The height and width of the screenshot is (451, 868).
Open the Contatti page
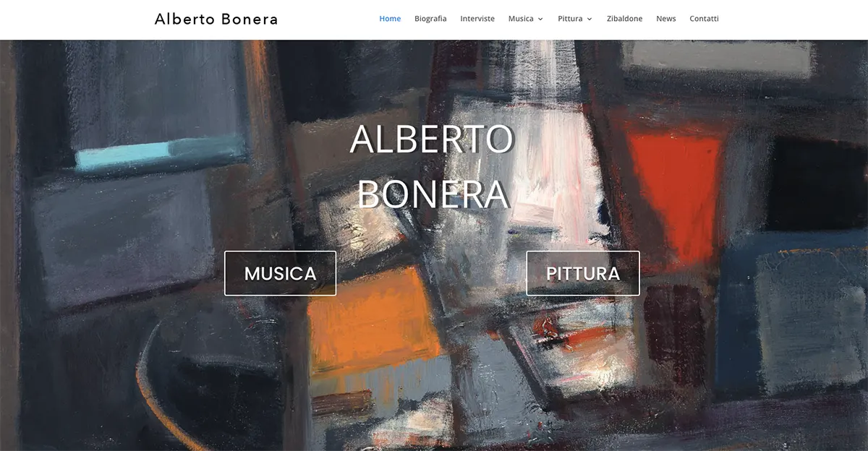pos(704,19)
